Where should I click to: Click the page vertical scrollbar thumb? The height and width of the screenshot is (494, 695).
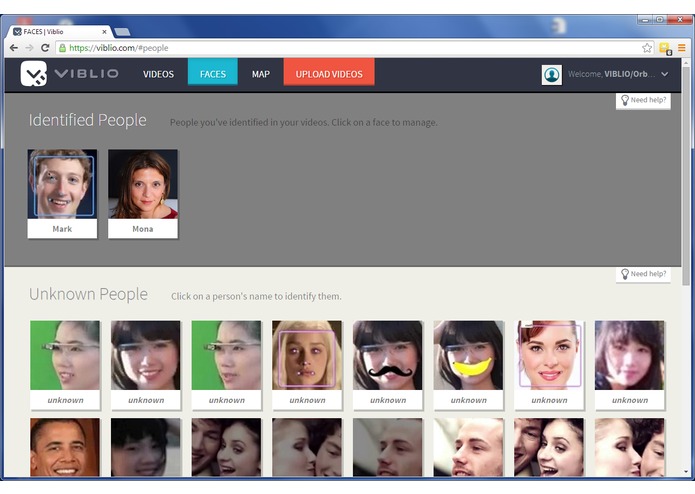[686, 175]
